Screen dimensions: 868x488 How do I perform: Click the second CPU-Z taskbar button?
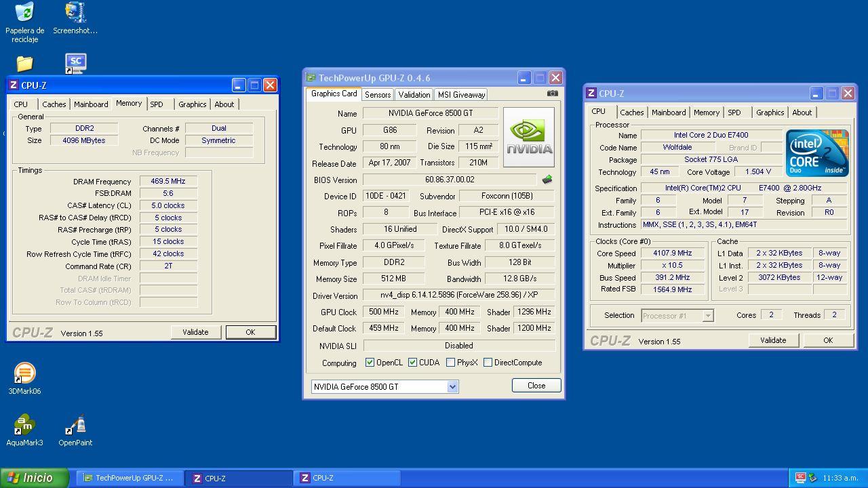pos(348,478)
